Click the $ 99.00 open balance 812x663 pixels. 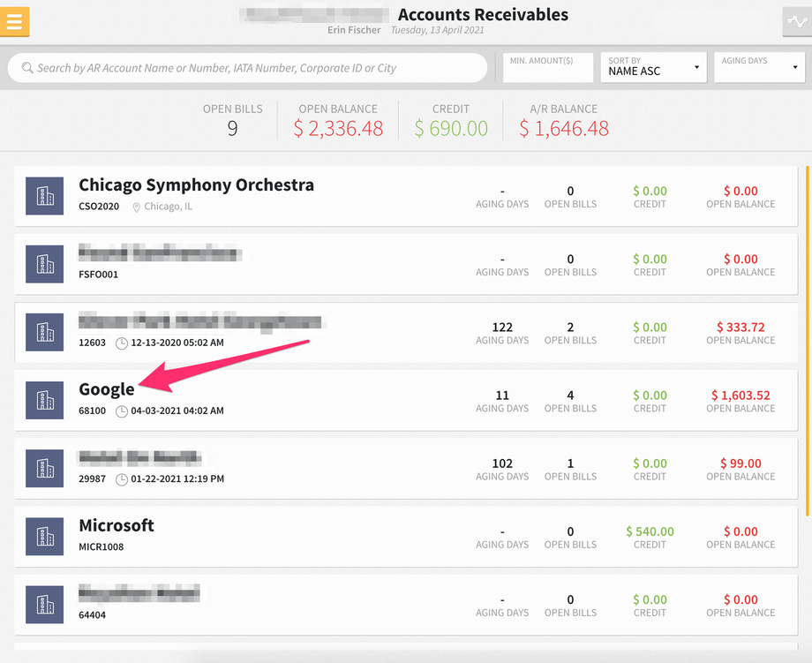click(741, 463)
